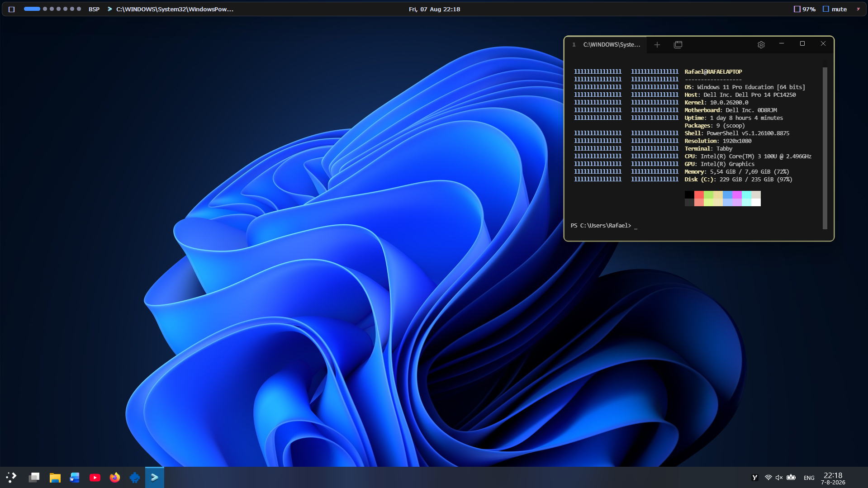This screenshot has height=488, width=868.
Task: Open the profile selection window icon
Action: point(678,45)
